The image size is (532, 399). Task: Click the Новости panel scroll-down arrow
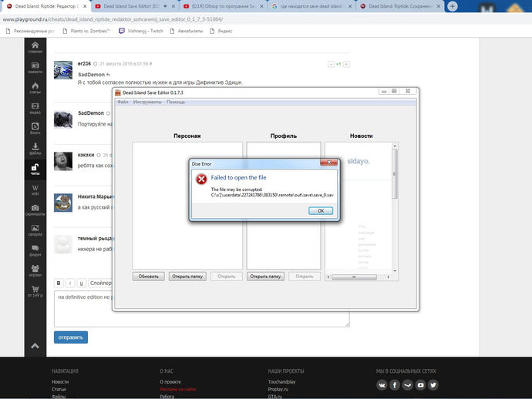(395, 271)
